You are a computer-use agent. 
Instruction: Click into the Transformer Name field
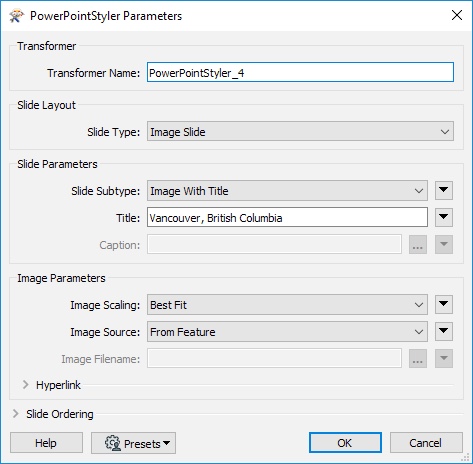coord(300,72)
